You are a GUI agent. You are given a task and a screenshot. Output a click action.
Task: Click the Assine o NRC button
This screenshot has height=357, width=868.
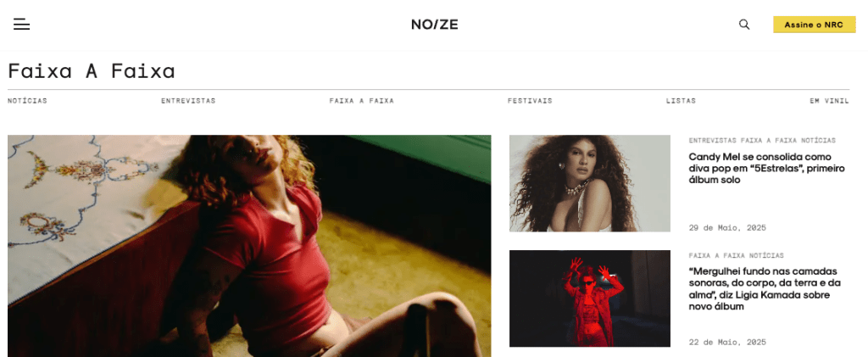[x=815, y=25]
